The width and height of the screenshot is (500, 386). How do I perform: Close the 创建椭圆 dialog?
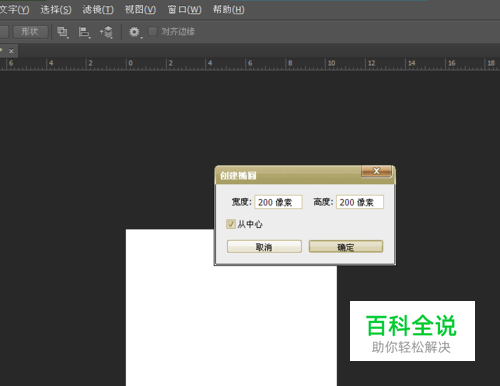coord(376,171)
